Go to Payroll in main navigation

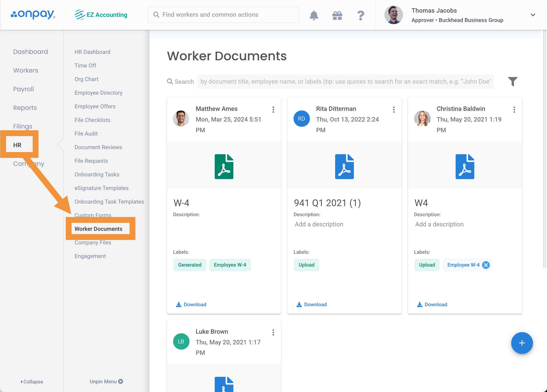tap(23, 89)
